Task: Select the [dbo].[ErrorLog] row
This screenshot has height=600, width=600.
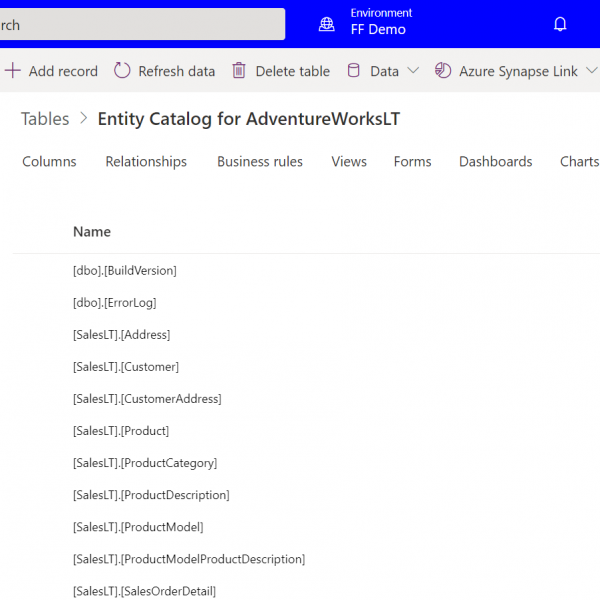Action: 114,303
